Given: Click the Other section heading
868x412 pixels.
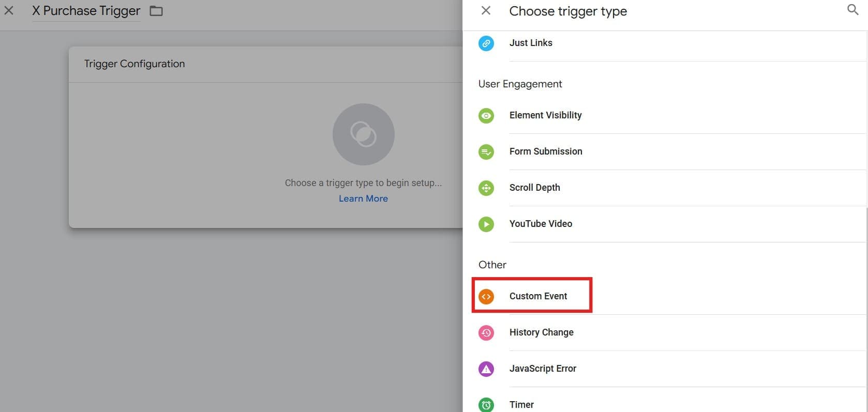Looking at the screenshot, I should coord(492,265).
